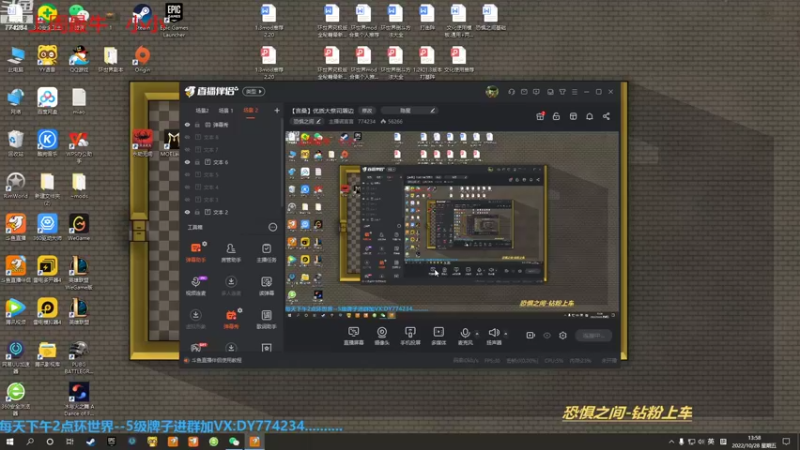
Task: Click the 麦克风 microphone icon
Action: pyautogui.click(x=465, y=333)
